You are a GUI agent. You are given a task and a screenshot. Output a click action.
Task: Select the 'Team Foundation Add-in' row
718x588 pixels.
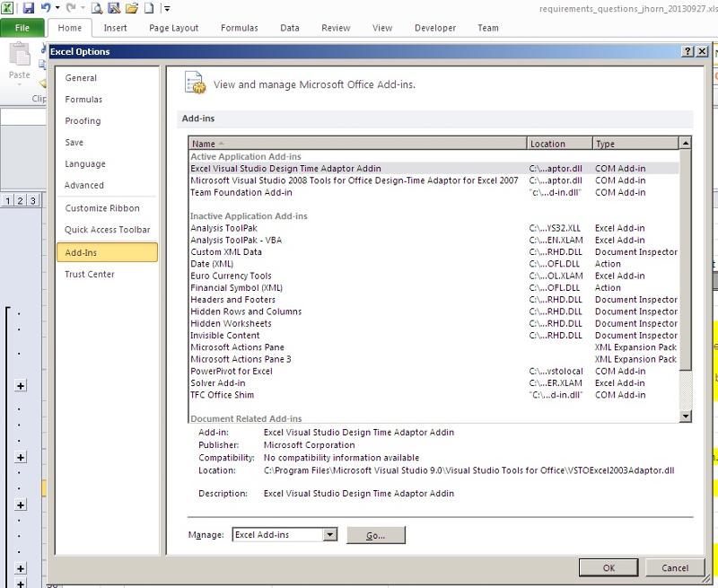click(x=433, y=192)
